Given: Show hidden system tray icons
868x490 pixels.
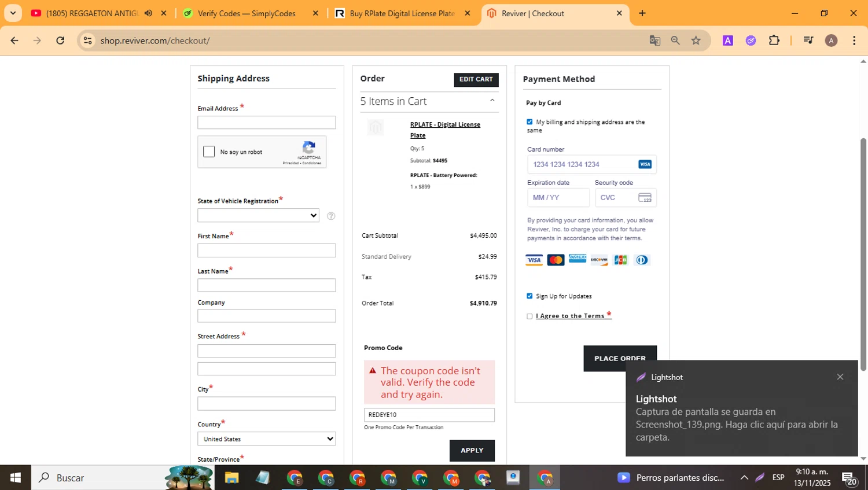Looking at the screenshot, I should coord(744,478).
